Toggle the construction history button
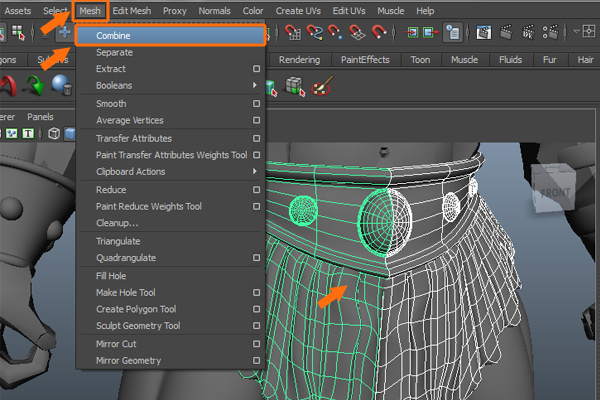600x400 pixels. (x=453, y=34)
